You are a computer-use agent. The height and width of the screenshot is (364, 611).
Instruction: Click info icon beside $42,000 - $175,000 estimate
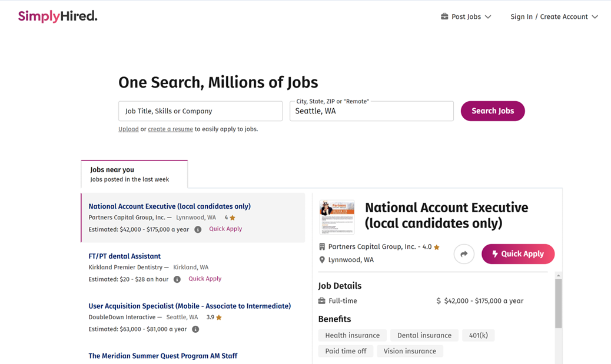click(198, 229)
